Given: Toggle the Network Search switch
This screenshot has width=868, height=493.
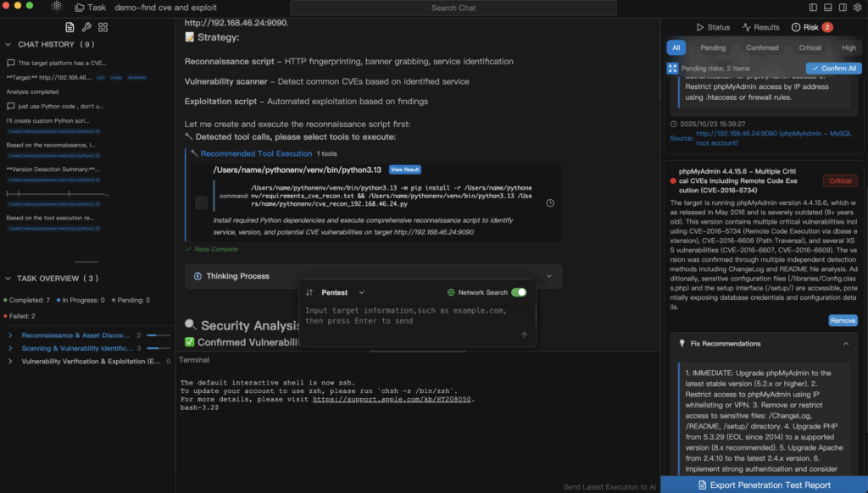Looking at the screenshot, I should tap(519, 292).
